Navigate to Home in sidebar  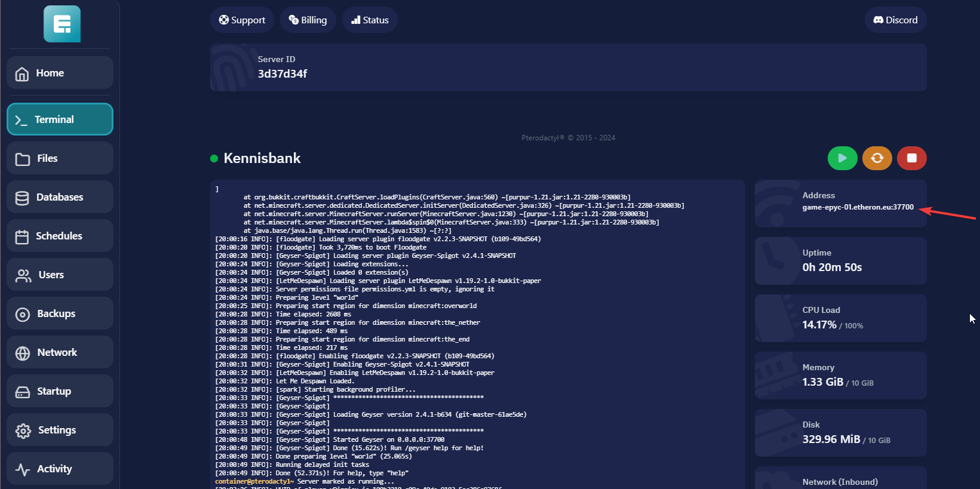pos(60,73)
